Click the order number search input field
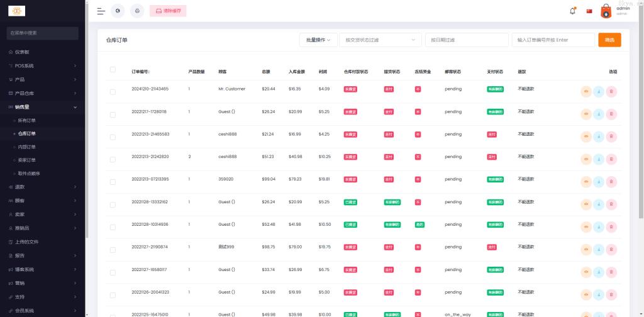 [553, 40]
